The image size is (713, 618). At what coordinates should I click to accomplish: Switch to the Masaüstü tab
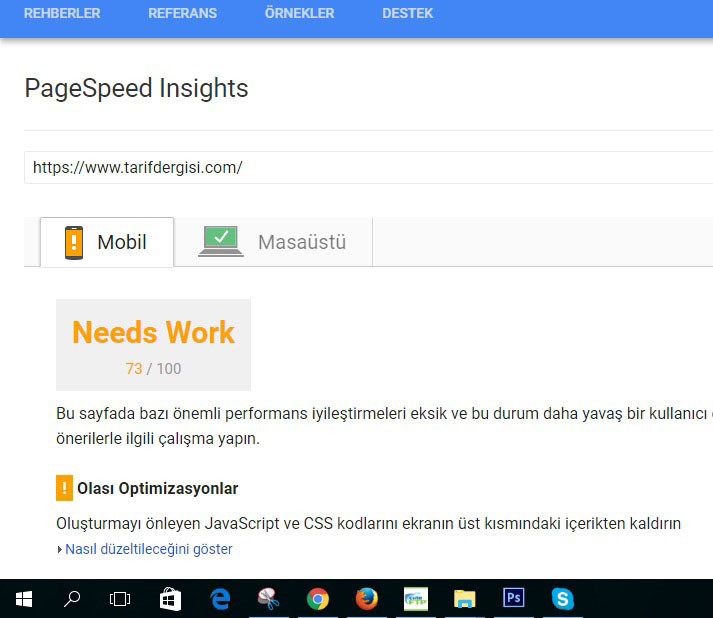coord(273,242)
